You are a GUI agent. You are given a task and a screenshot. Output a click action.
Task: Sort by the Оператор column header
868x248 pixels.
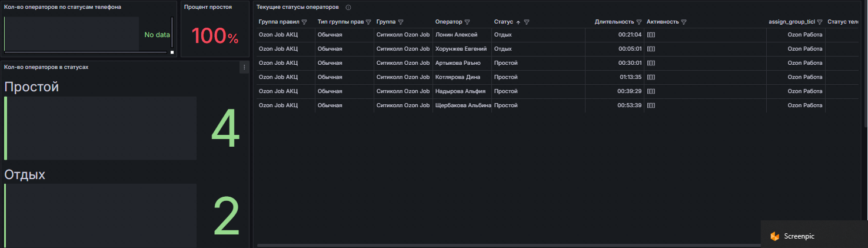448,22
